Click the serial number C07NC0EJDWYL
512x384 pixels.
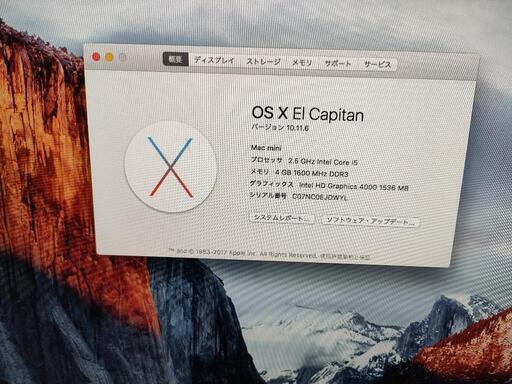320,197
